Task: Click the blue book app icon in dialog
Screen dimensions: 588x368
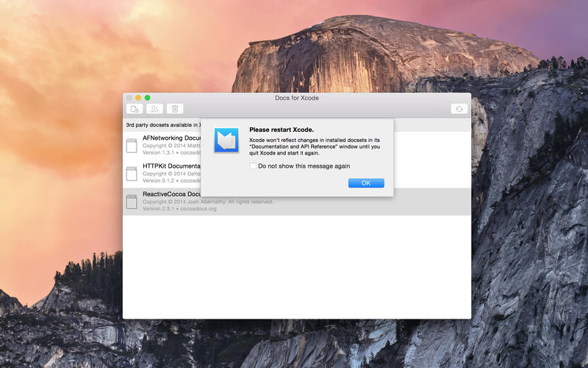Action: [226, 141]
